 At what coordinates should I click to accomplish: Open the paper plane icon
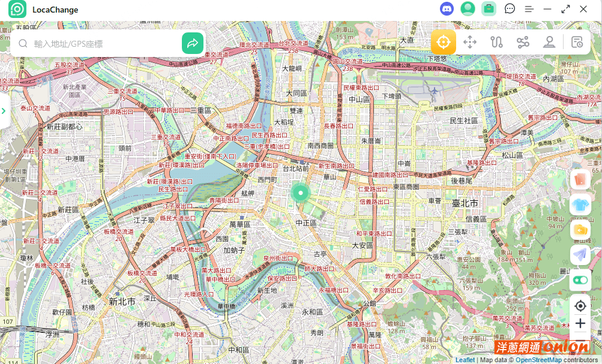(x=580, y=254)
